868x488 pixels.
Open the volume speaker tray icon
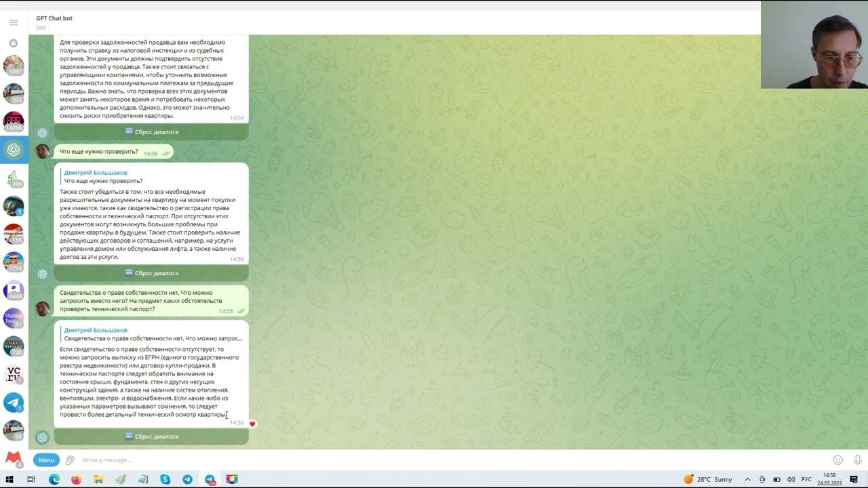click(x=791, y=479)
